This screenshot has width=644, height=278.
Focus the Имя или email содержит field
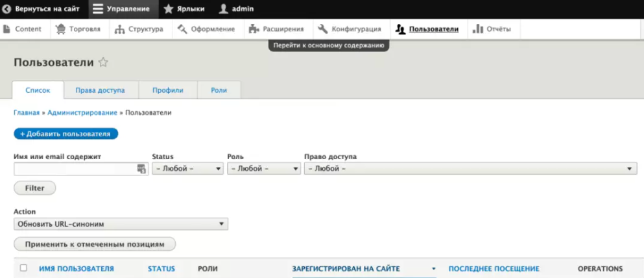(x=81, y=169)
